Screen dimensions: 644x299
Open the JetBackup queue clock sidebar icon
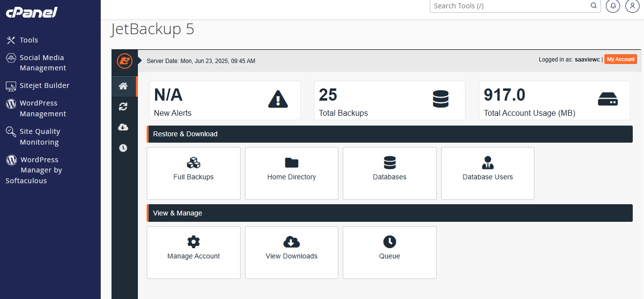coord(123,148)
